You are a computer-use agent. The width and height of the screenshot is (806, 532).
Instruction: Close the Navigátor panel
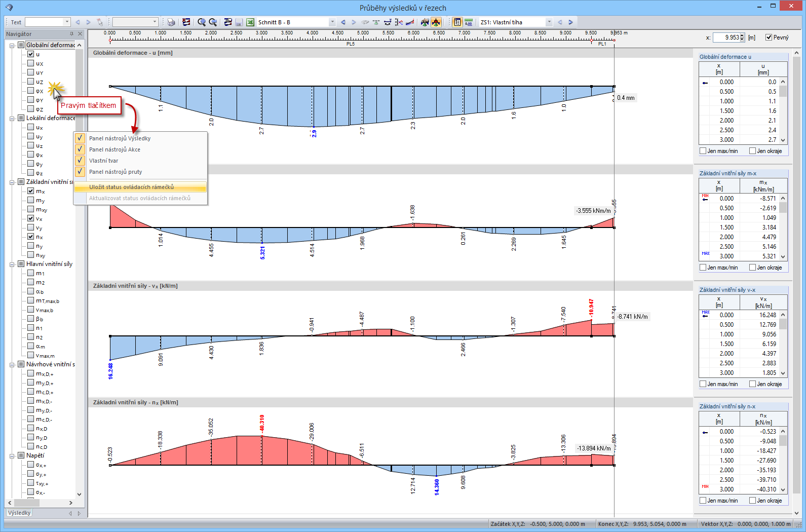(x=80, y=34)
